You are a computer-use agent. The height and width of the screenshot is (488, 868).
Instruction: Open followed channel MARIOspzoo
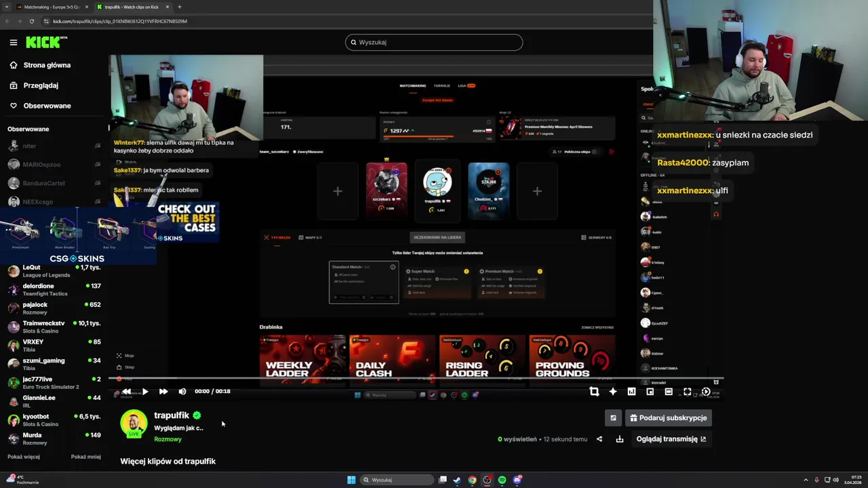[x=54, y=165]
